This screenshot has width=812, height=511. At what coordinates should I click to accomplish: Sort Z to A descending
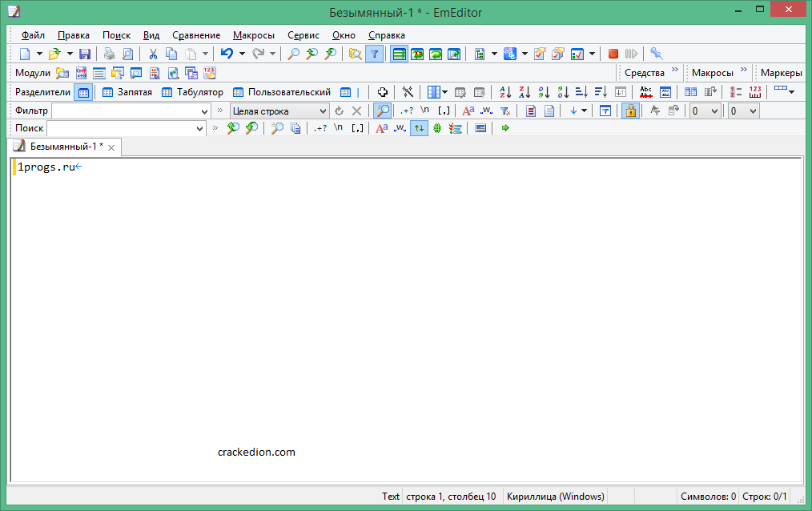click(525, 92)
